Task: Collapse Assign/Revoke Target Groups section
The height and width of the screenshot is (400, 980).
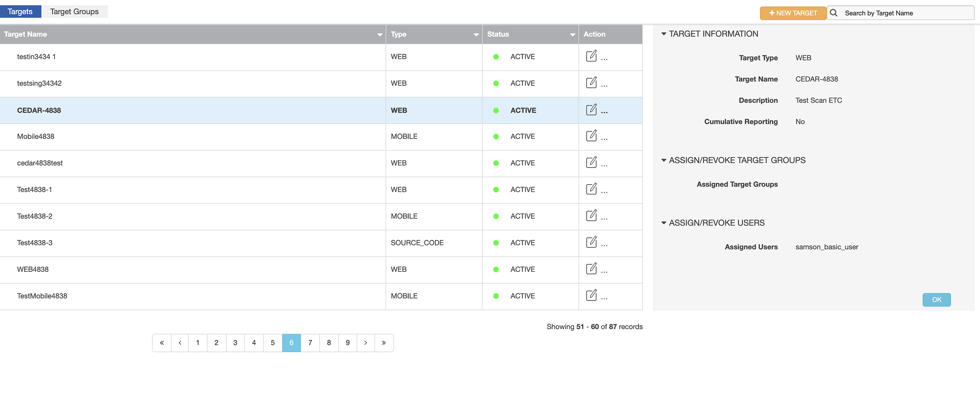Action: tap(664, 160)
